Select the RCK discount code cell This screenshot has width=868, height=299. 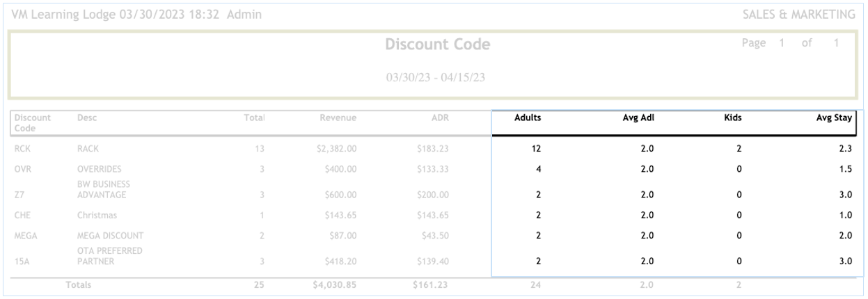pyautogui.click(x=22, y=149)
